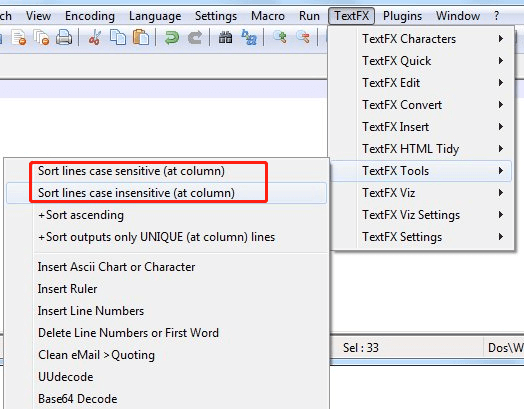Open the ? help menu
The height and width of the screenshot is (409, 524).
(x=497, y=16)
